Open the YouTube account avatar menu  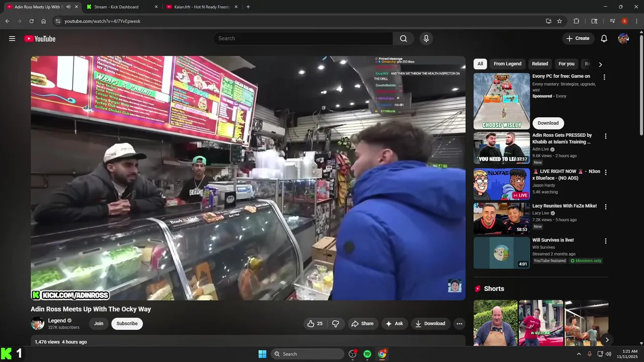coord(623,39)
